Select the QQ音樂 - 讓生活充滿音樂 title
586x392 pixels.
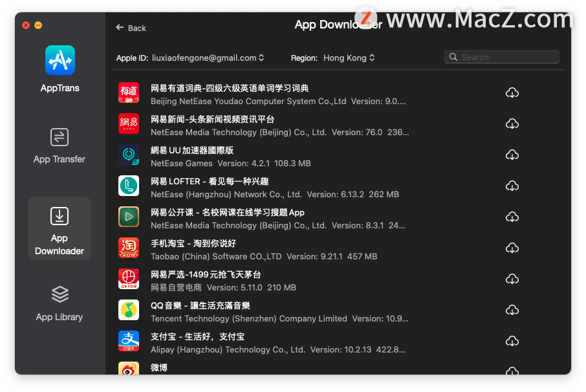(201, 305)
